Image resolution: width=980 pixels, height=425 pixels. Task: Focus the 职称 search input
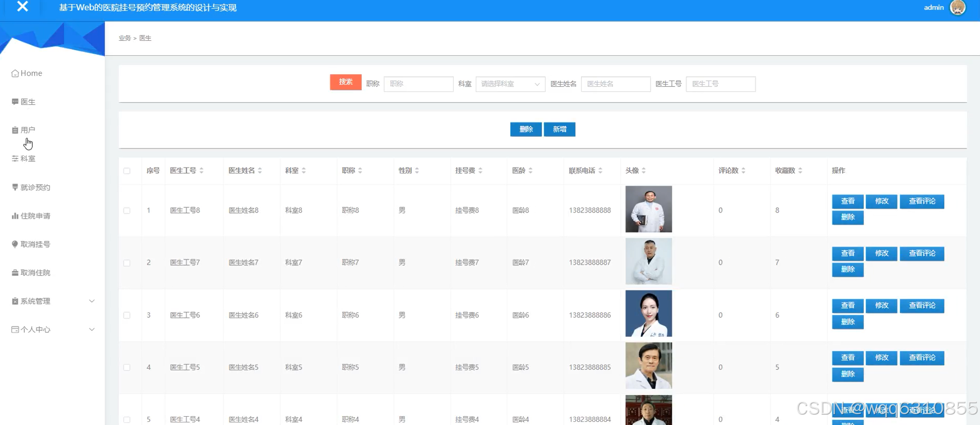(x=419, y=84)
